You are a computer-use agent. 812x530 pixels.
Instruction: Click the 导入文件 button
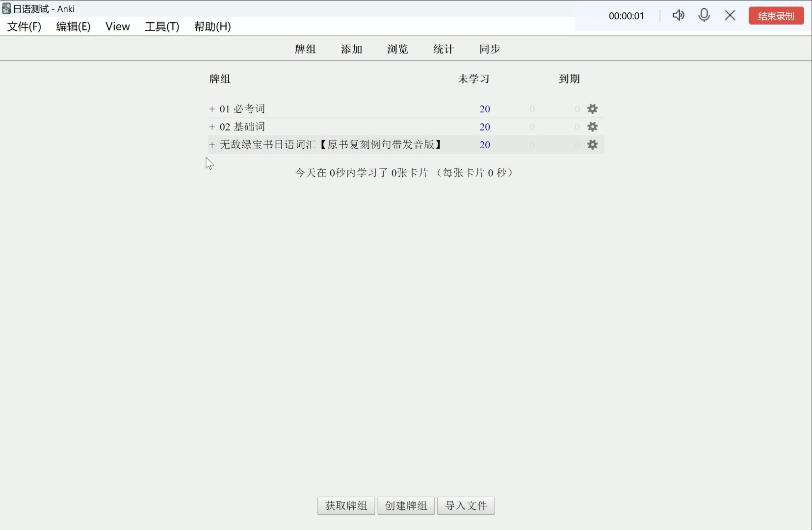[466, 506]
